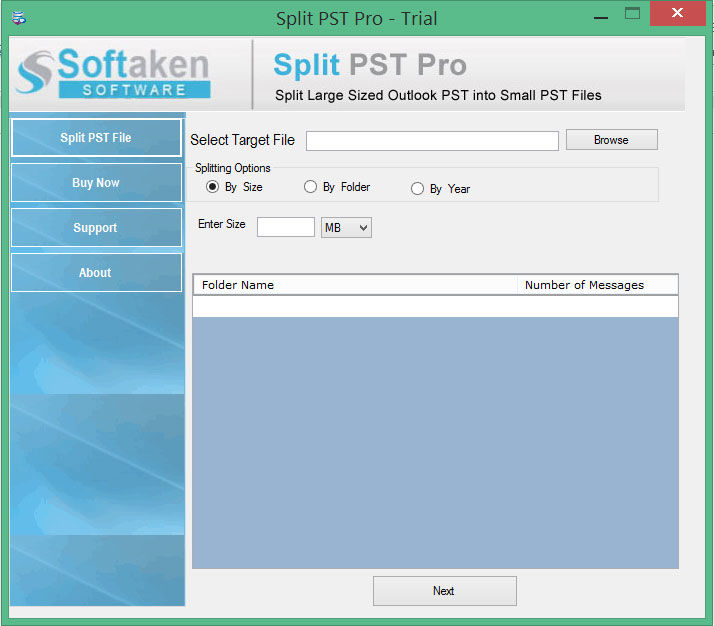Open the MB size unit dropdown
The height and width of the screenshot is (626, 714).
[346, 227]
